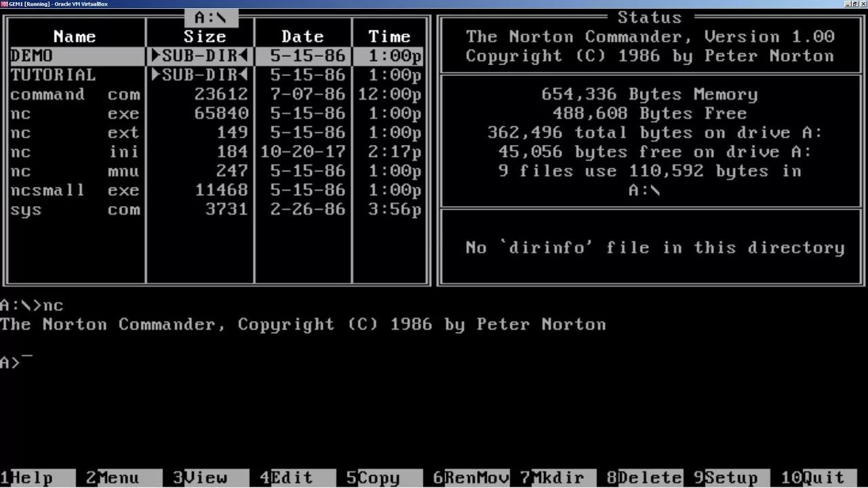Select the nc exe file

coord(217,113)
